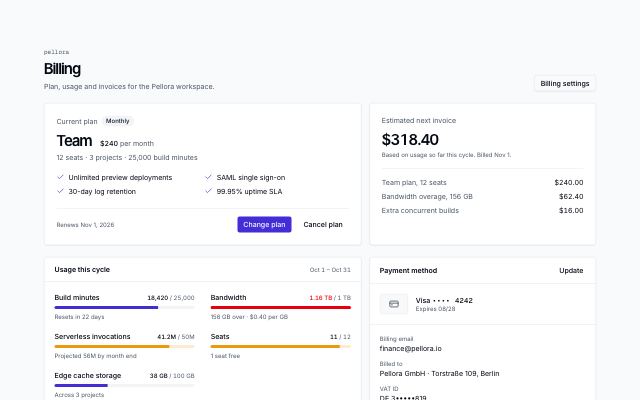Click the 1.16 TB / 1 TB value
The image size is (640, 400).
[x=330, y=298]
